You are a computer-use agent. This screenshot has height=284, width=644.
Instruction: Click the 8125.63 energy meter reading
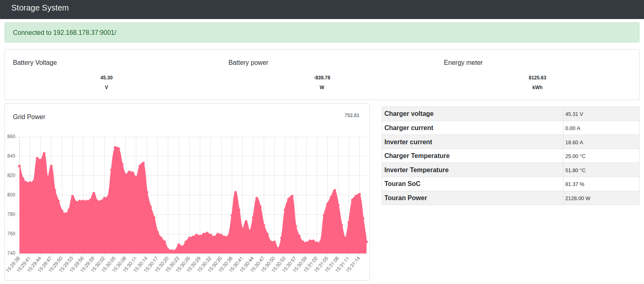[x=537, y=78]
